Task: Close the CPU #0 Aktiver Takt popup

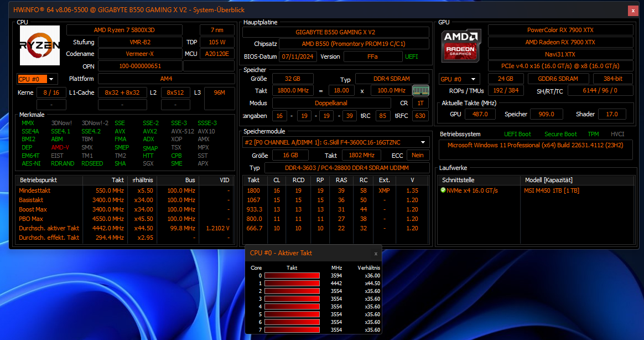Action: [x=376, y=254]
